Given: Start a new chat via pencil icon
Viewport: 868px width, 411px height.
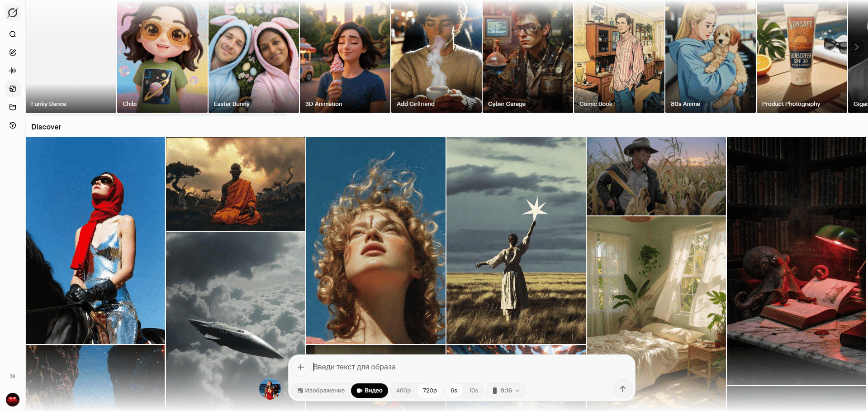Looking at the screenshot, I should pos(13,53).
